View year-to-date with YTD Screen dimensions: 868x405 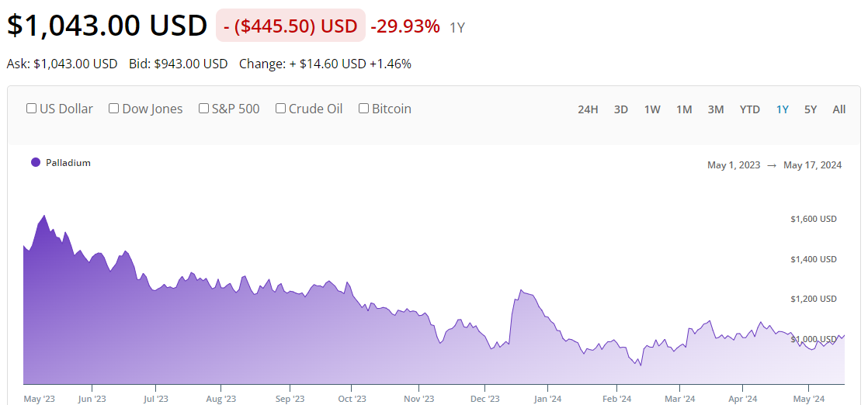[x=750, y=109]
